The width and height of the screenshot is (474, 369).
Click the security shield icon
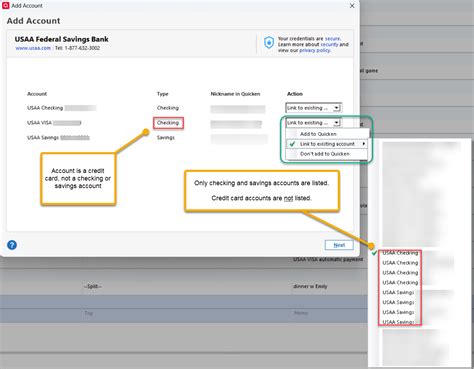point(269,43)
